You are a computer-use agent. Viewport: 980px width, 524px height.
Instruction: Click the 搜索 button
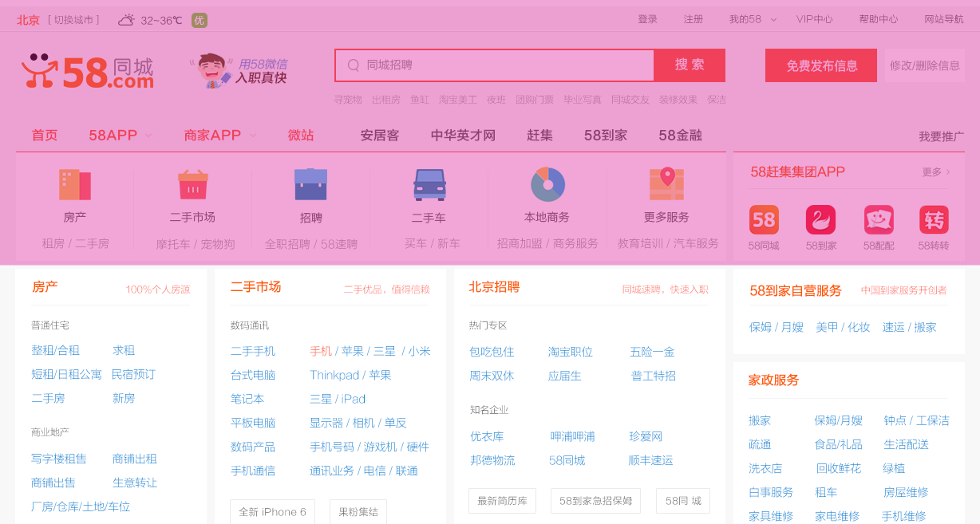[690, 65]
